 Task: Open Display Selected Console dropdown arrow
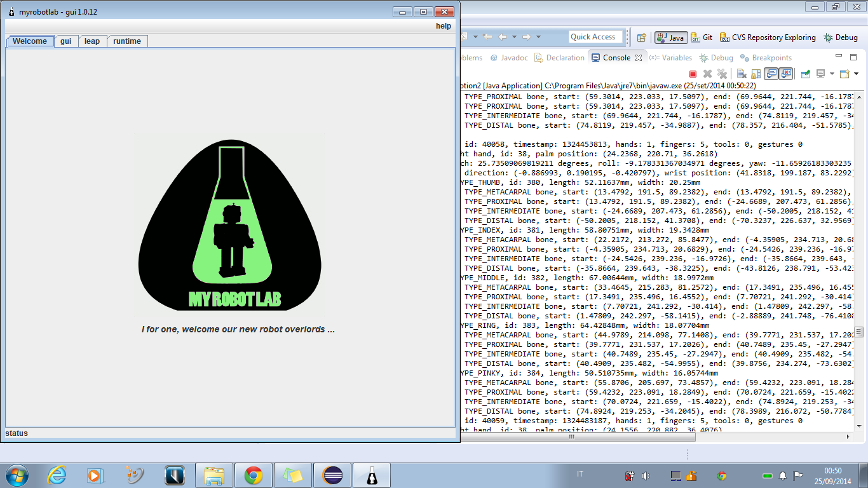point(832,74)
